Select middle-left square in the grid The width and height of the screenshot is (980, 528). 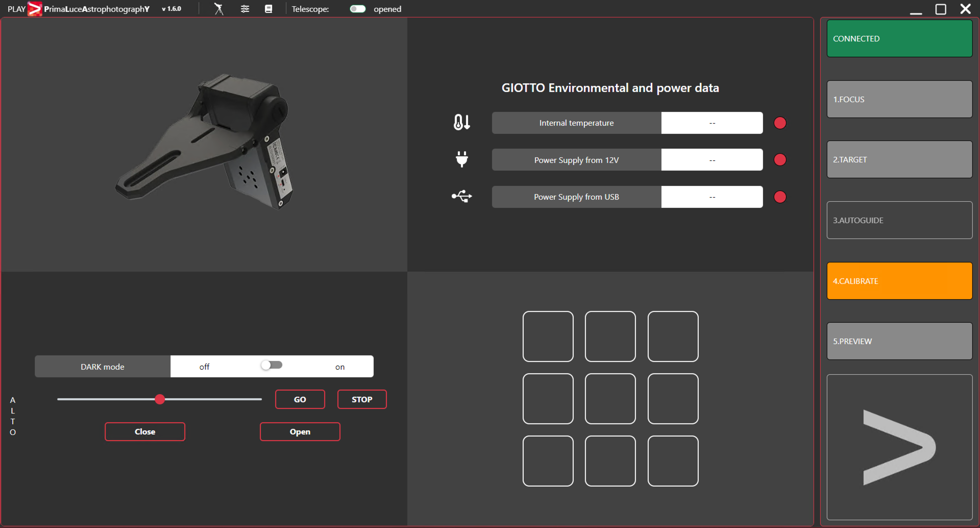click(x=548, y=399)
